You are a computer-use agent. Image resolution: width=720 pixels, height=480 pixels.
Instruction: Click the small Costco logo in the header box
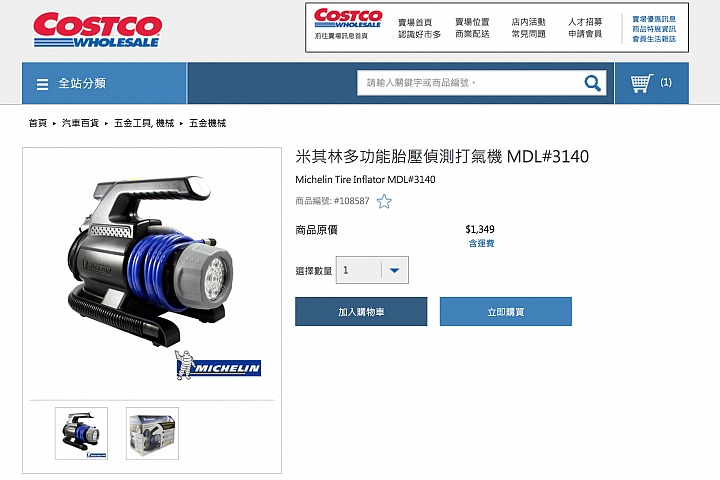coord(348,18)
